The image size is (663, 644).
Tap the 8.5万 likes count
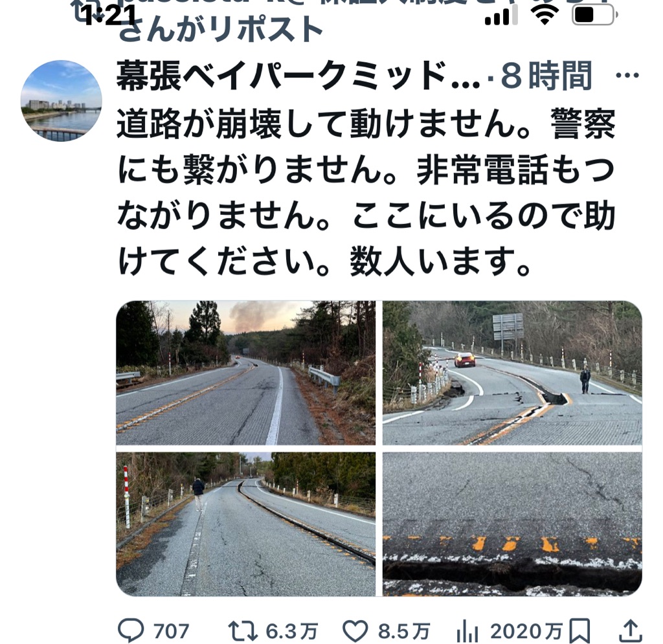pyautogui.click(x=404, y=632)
